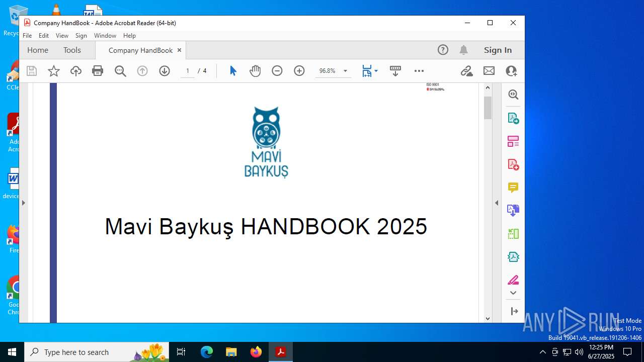
Task: Open the Action Center notifications icon
Action: (627, 352)
